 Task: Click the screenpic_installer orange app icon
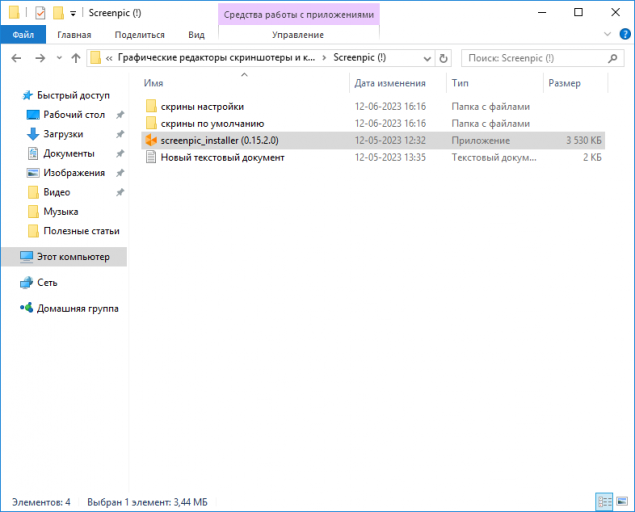(151, 141)
